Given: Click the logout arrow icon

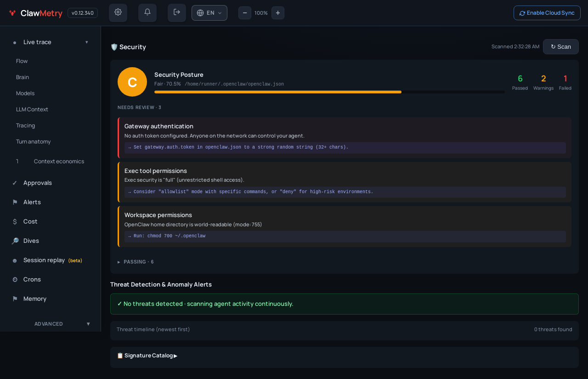Looking at the screenshot, I should click(177, 13).
